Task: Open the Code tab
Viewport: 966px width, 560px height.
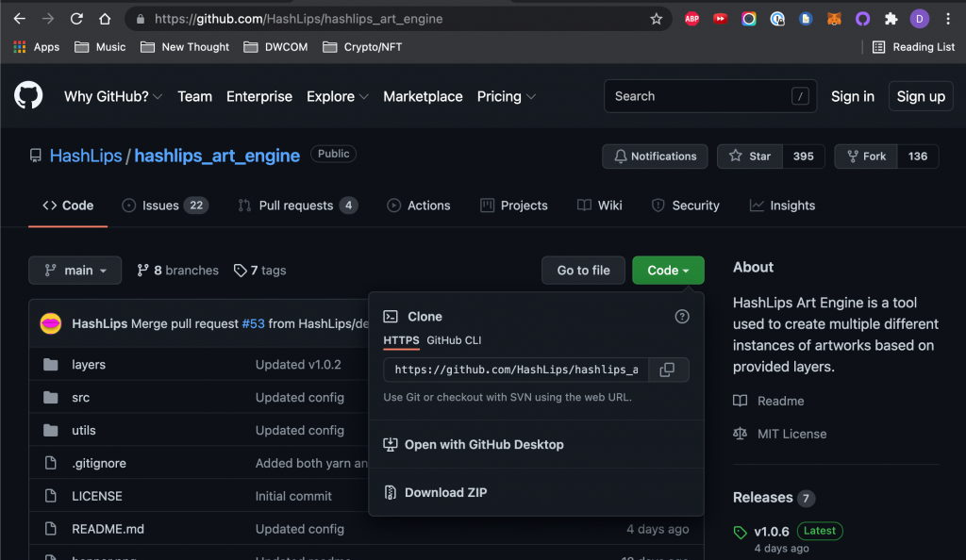Action: coord(68,206)
